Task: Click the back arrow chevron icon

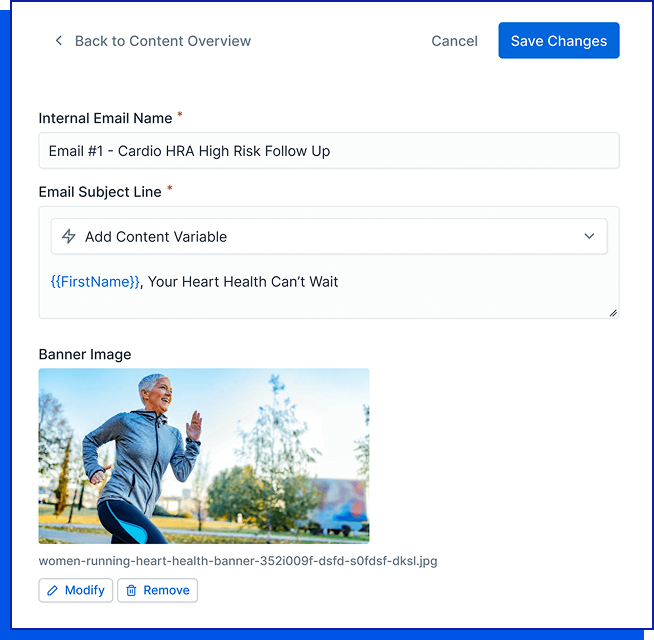Action: pyautogui.click(x=58, y=41)
